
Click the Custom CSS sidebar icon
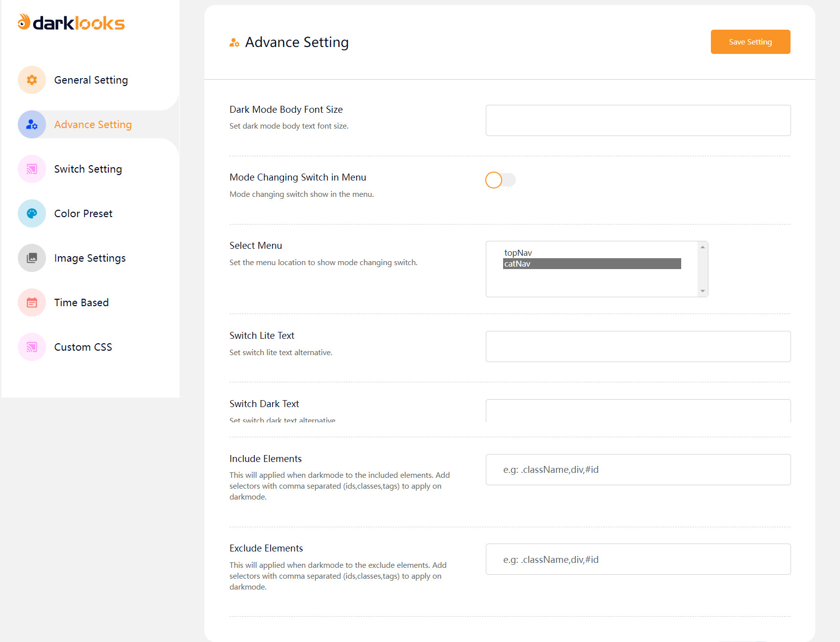tap(32, 347)
